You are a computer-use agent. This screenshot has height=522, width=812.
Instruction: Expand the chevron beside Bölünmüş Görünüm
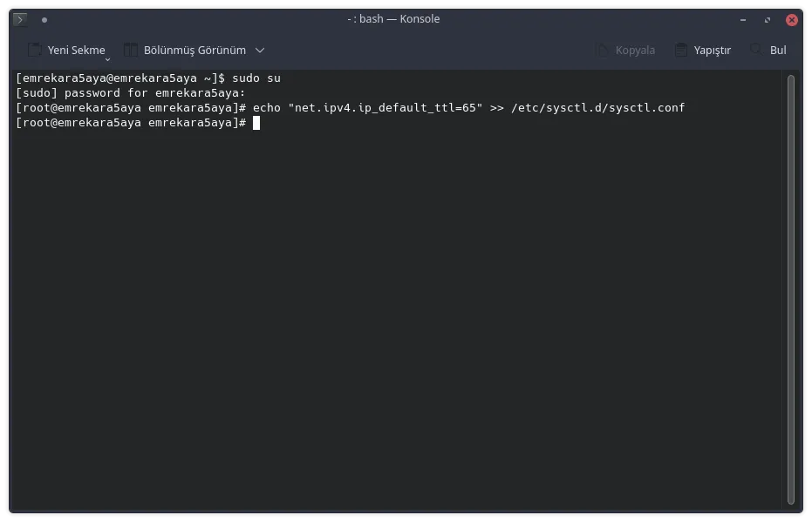click(x=260, y=51)
